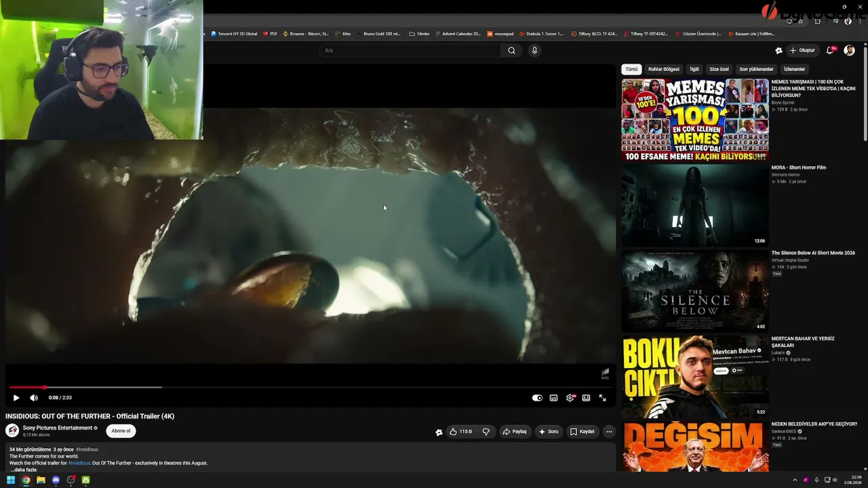
Task: Select the Tümü filter chip
Action: 631,69
